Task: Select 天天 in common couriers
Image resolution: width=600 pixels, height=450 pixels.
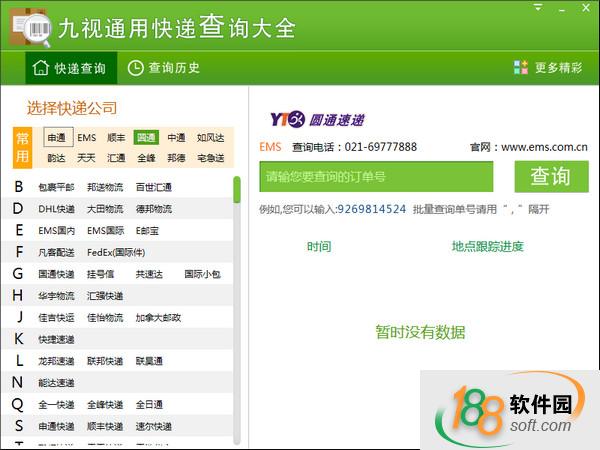Action: click(x=86, y=158)
